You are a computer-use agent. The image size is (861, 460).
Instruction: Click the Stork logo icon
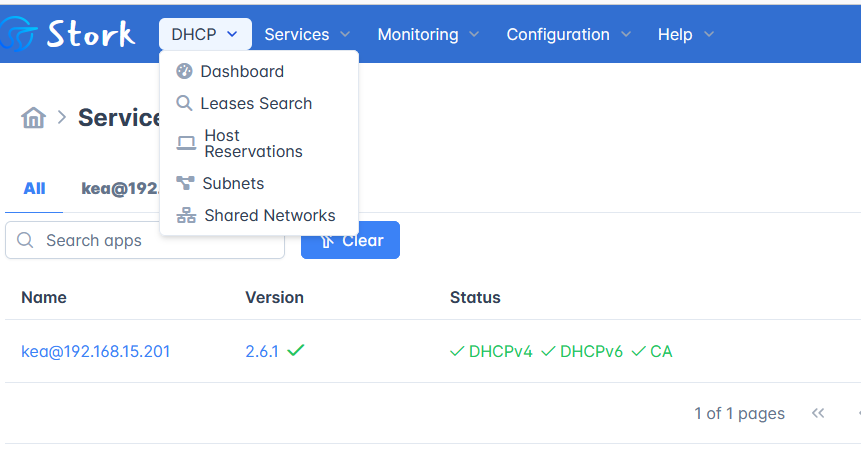[18, 33]
